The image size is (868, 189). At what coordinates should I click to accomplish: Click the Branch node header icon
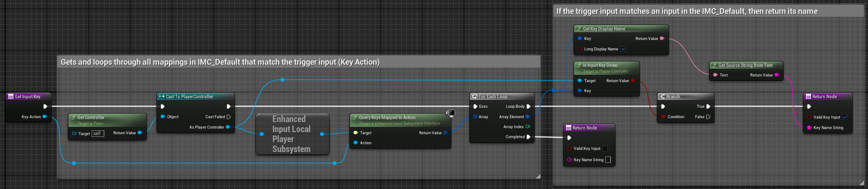(662, 96)
